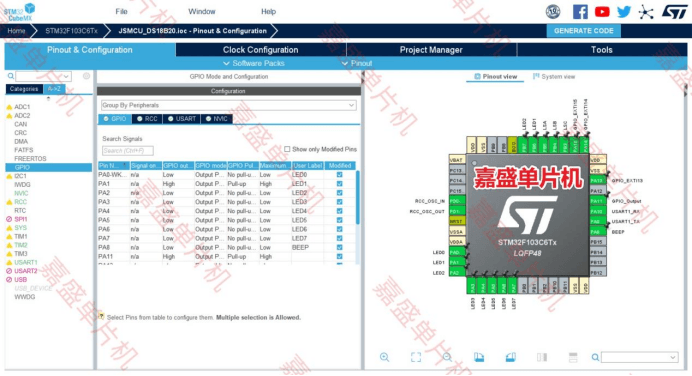The height and width of the screenshot is (376, 692).
Task: Select USART1 in the peripheral list
Action: 26,262
